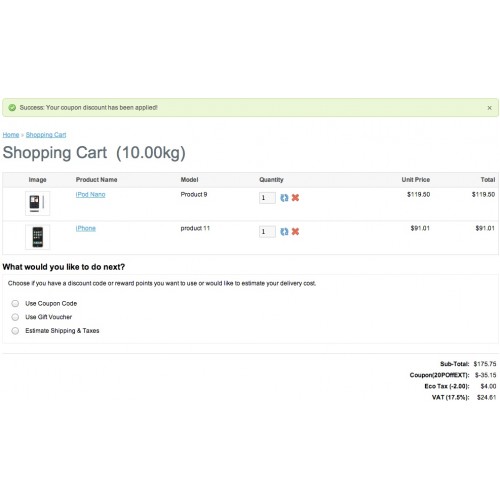This screenshot has width=500, height=500.
Task: Open the iPod Nano product link
Action: tap(90, 194)
